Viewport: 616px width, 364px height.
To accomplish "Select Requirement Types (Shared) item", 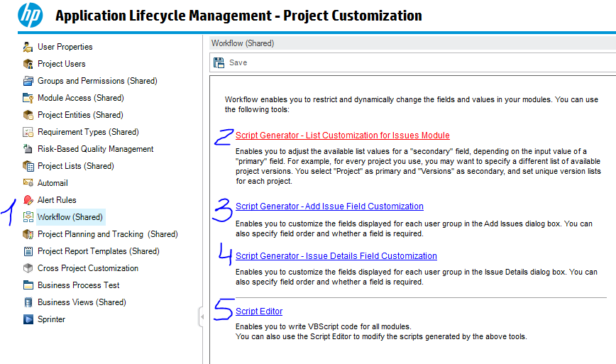I will [87, 132].
